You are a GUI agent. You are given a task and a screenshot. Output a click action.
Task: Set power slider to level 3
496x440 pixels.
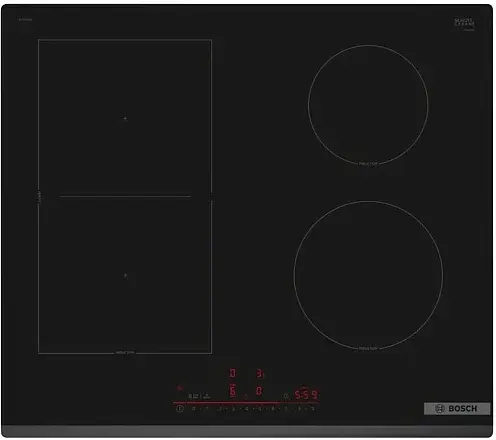point(233,409)
